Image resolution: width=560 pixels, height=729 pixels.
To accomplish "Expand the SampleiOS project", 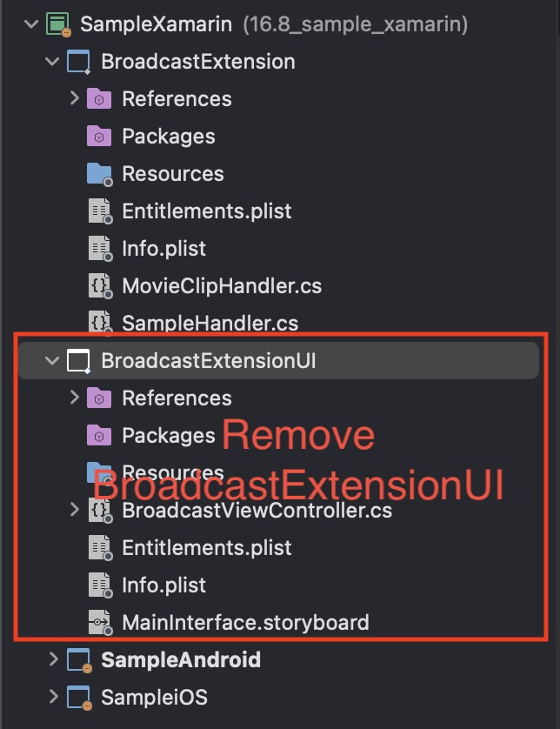I will click(53, 697).
